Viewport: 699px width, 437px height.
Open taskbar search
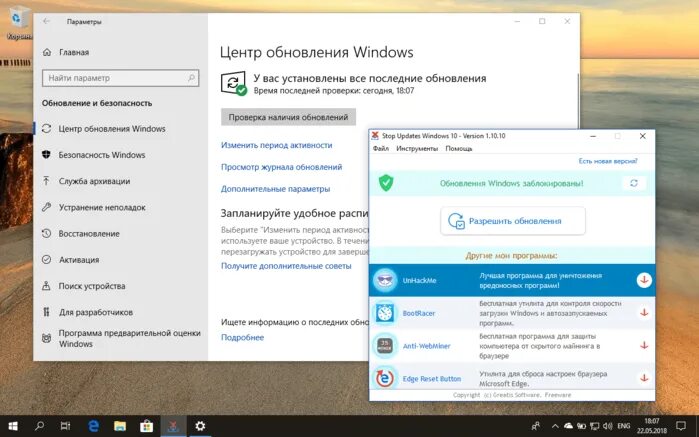[x=40, y=426]
